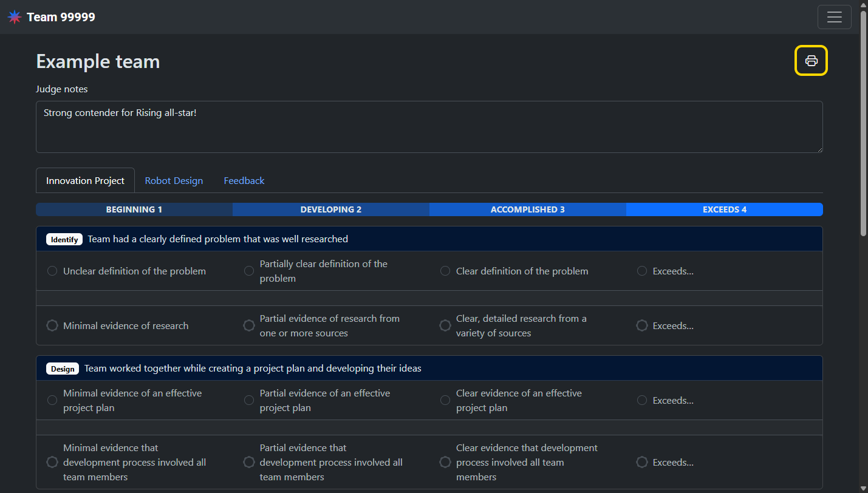This screenshot has width=868, height=493.
Task: Pick 'Clear, detailed research from a variety' option
Action: pos(445,326)
